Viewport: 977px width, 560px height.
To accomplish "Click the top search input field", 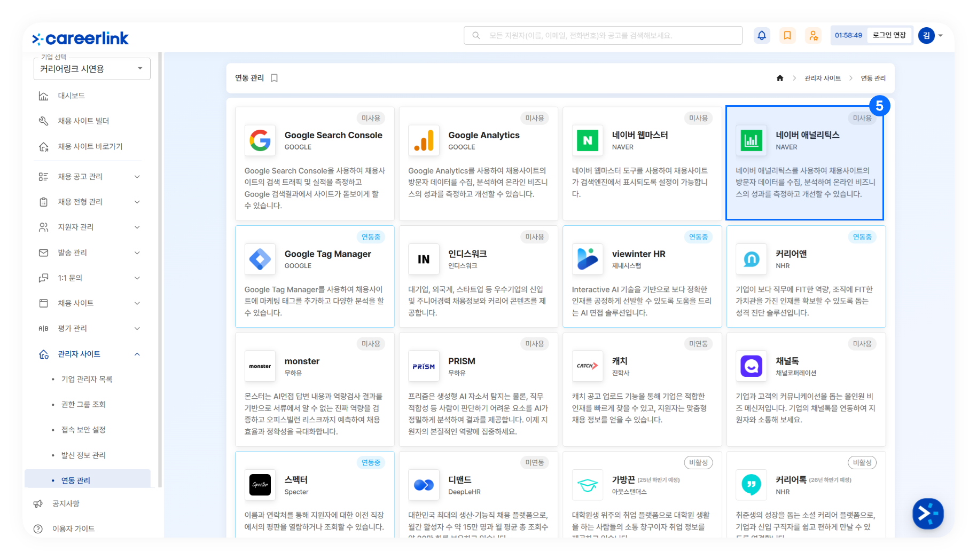I will click(x=603, y=36).
